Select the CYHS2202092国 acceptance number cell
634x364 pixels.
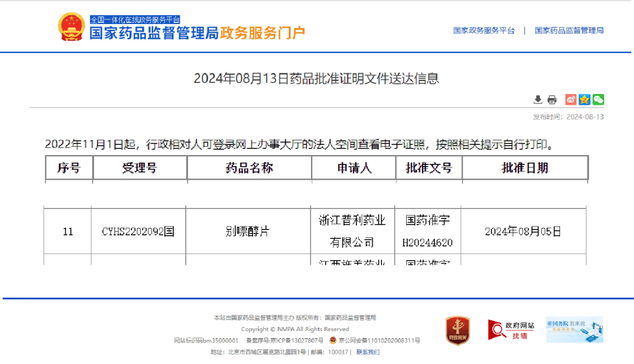[139, 231]
